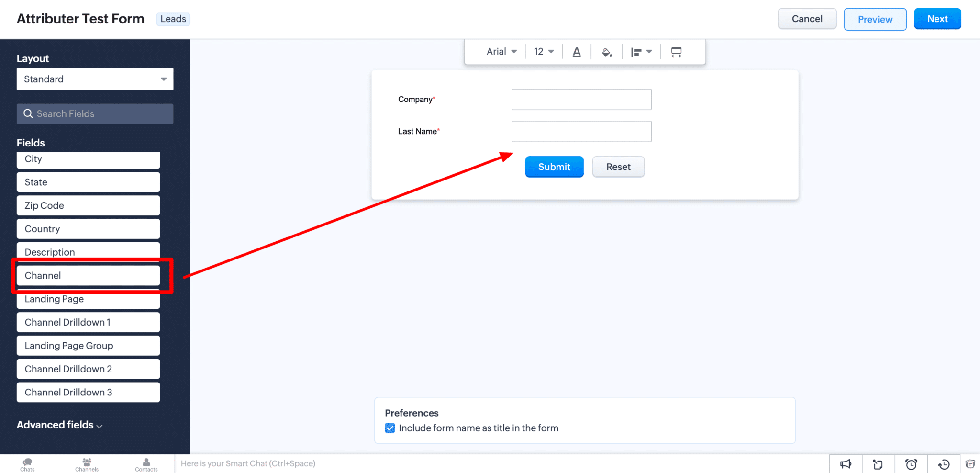Screen dimensions: 980x473
Task: Click into the Last Name text field
Action: (x=581, y=131)
